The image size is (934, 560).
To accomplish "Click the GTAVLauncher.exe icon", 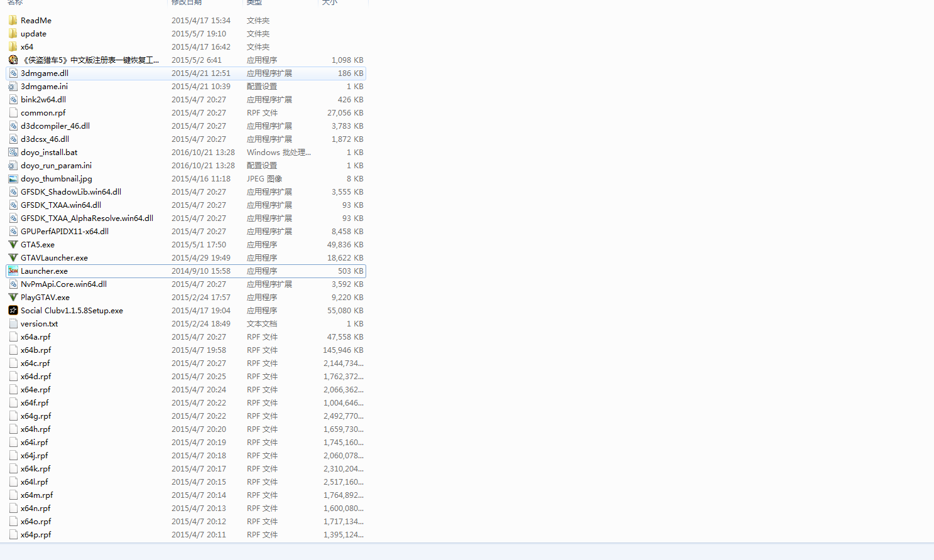I will (x=13, y=257).
